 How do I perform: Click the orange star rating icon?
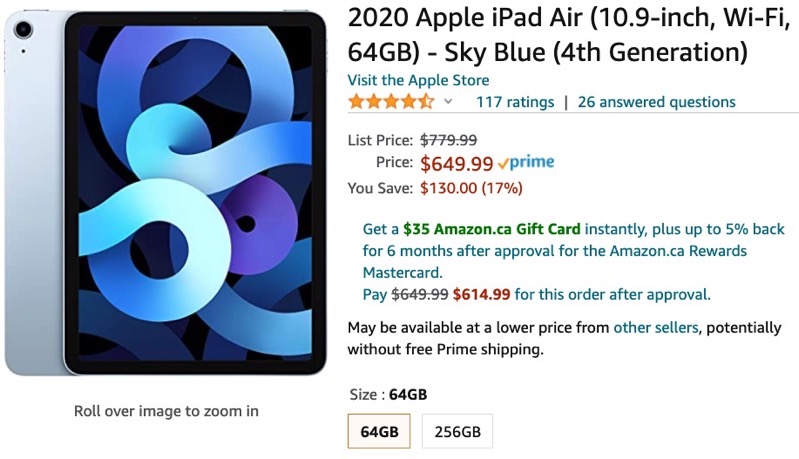pyautogui.click(x=391, y=102)
